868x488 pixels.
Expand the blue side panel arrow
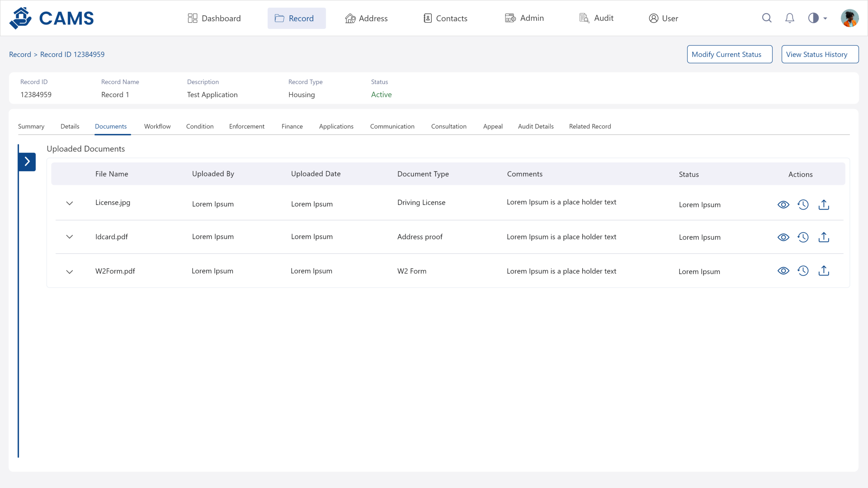coord(27,162)
